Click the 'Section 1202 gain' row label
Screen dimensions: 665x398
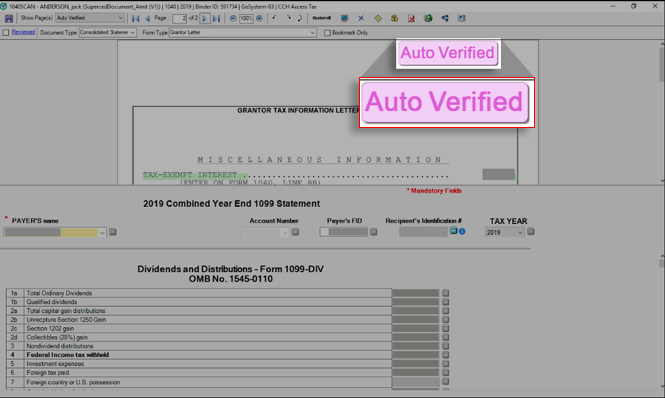coord(50,328)
